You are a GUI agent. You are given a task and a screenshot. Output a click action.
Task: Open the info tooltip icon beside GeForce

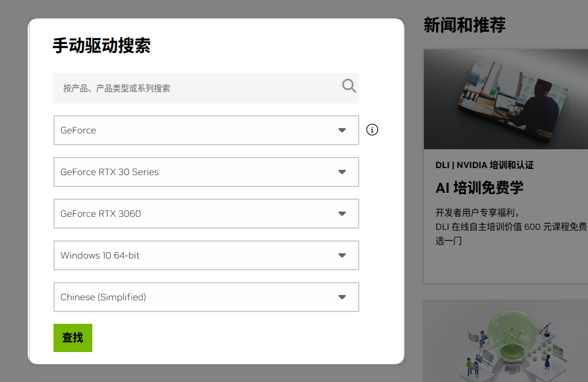pyautogui.click(x=372, y=129)
